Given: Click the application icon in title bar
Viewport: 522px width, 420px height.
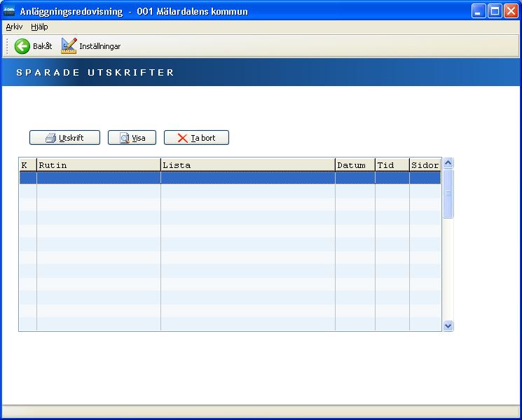Looking at the screenshot, I should tap(9, 11).
